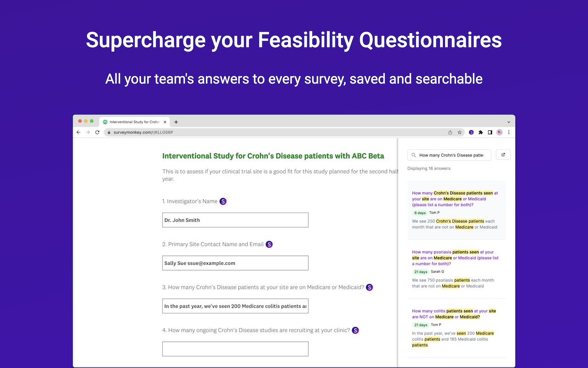Click the sidebar answer search field
Screen dimensions: 588x368
(x=451, y=155)
